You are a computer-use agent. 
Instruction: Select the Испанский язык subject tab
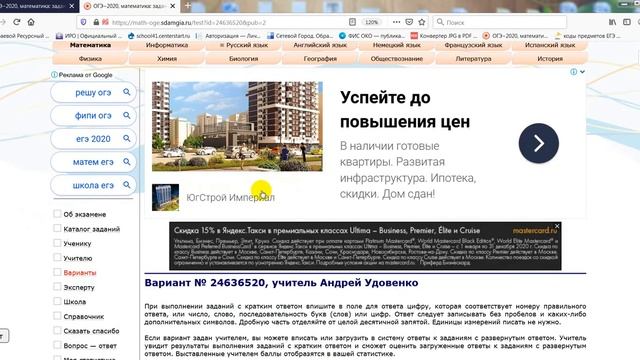pyautogui.click(x=550, y=45)
